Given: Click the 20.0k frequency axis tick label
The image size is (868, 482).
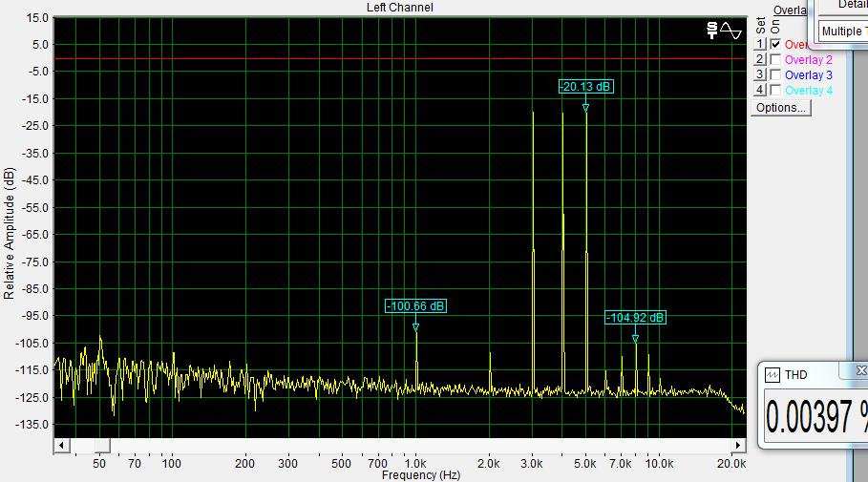Looking at the screenshot, I should click(731, 464).
